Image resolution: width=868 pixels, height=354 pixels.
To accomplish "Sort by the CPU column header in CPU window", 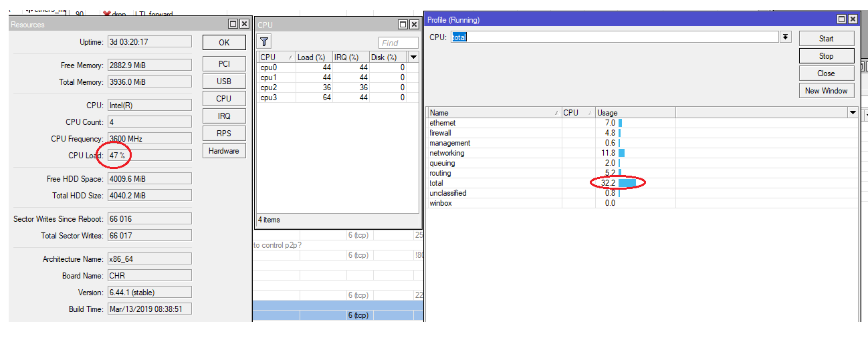I will 276,57.
